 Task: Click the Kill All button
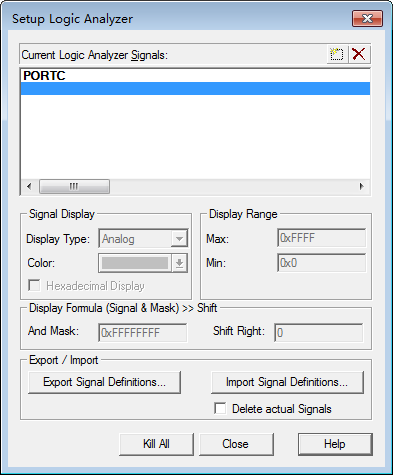(156, 444)
